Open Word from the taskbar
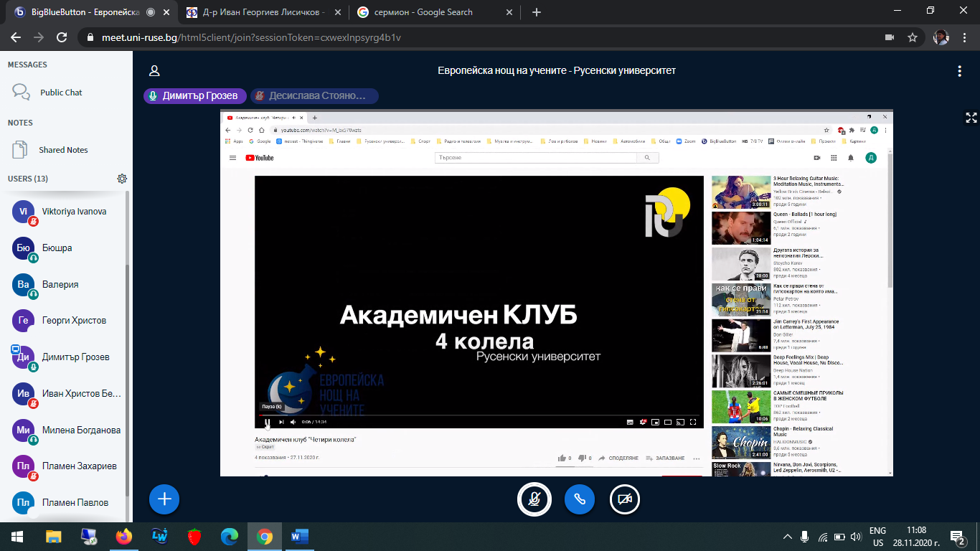The height and width of the screenshot is (551, 980). [x=299, y=536]
